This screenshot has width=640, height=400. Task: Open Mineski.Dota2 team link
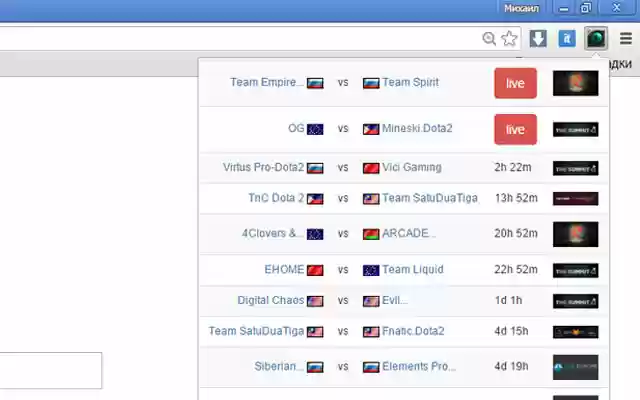tap(417, 128)
